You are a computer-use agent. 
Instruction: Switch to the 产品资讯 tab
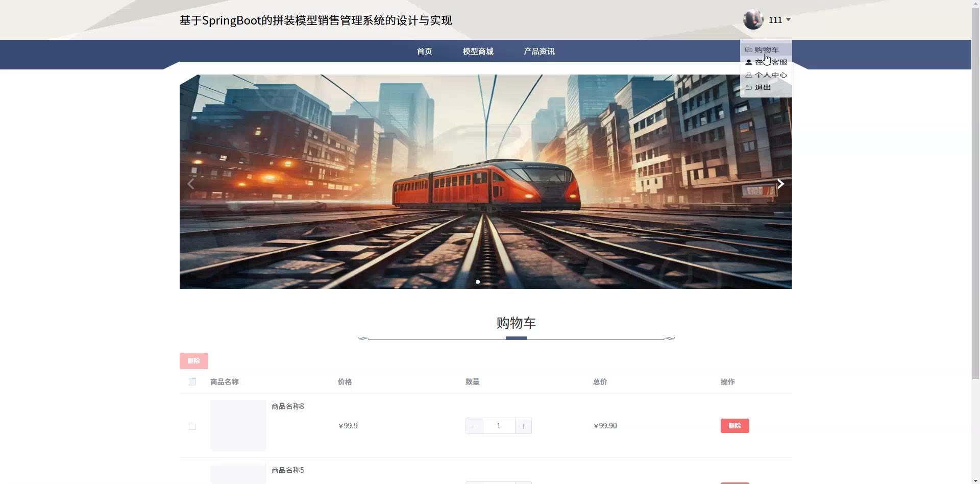pos(539,51)
